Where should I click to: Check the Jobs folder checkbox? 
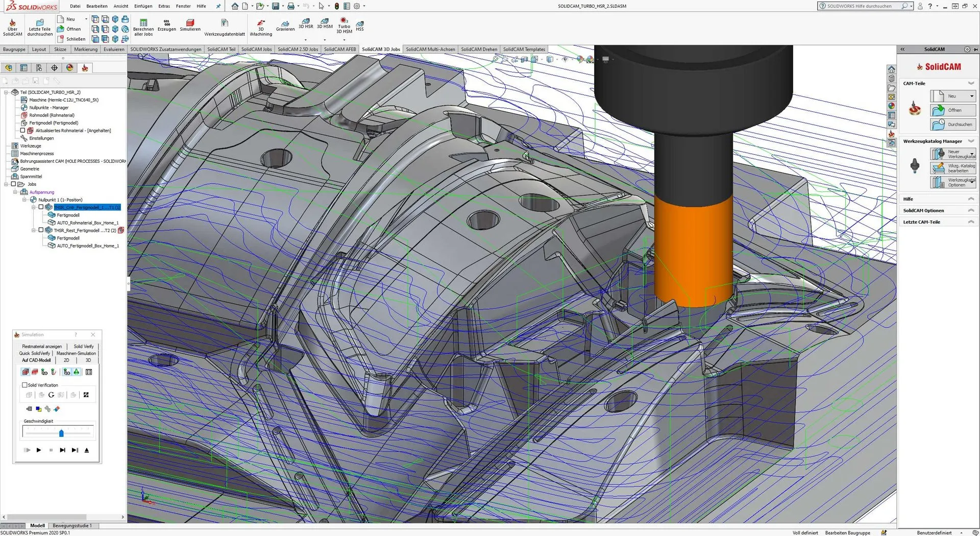(14, 184)
